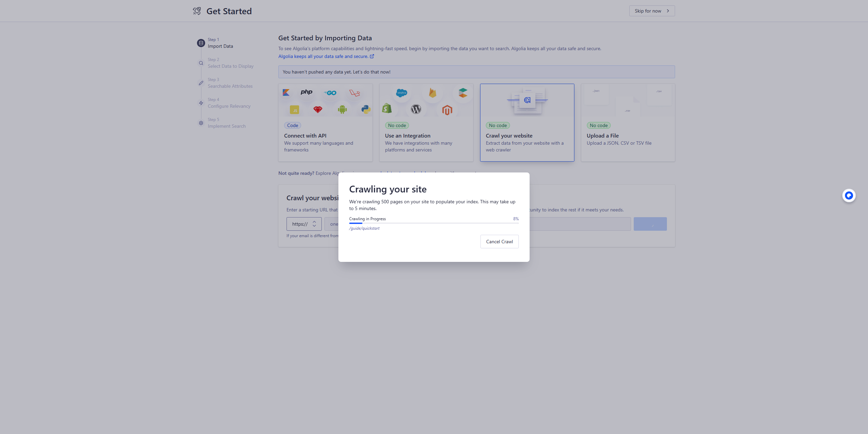The width and height of the screenshot is (868, 434).
Task: Click the Crawling in Progress bar
Action: [x=434, y=223]
